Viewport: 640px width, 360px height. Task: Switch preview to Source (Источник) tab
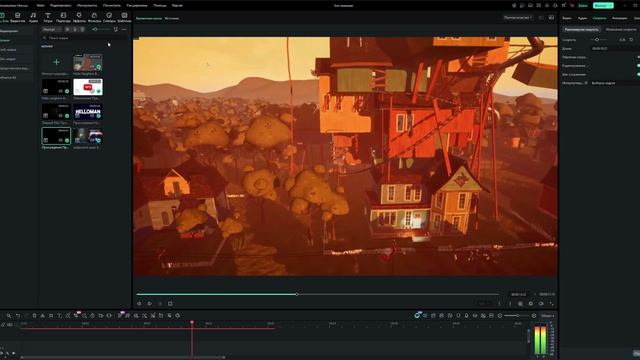point(171,18)
